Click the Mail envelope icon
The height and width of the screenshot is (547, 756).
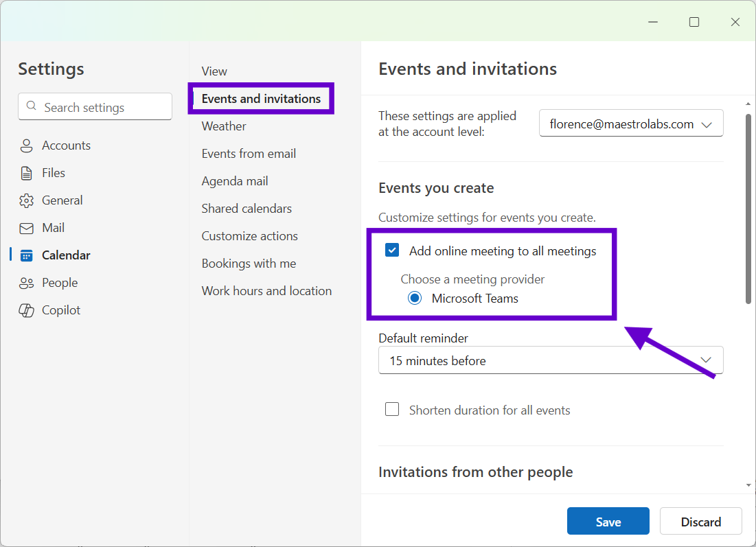pyautogui.click(x=27, y=228)
